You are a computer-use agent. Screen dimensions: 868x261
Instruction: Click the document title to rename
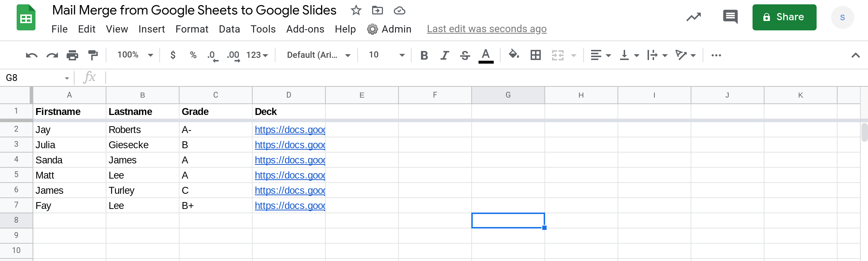[194, 10]
